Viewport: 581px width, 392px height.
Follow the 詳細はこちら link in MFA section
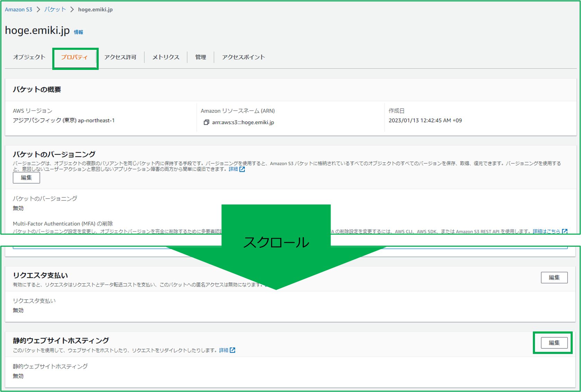pyautogui.click(x=546, y=231)
